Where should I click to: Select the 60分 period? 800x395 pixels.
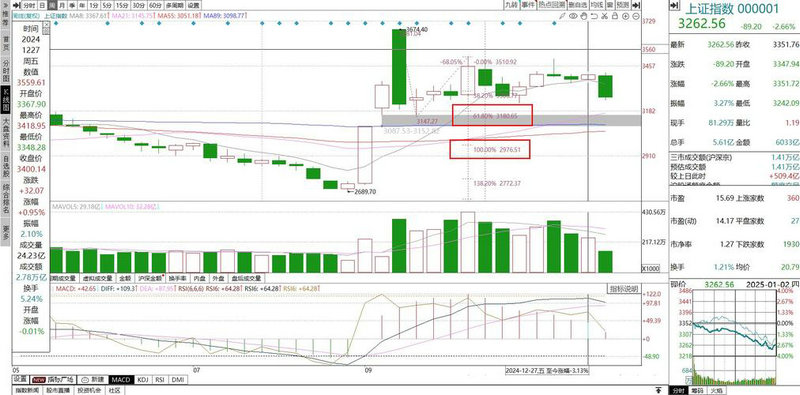click(x=155, y=5)
